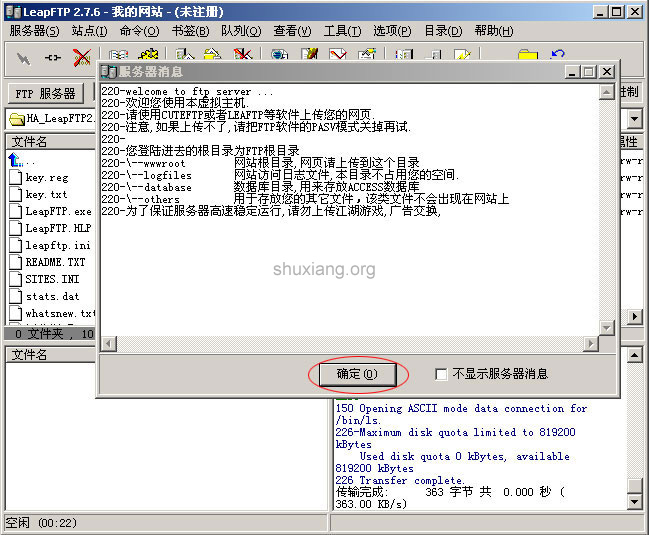Click the disconnect plug icon in toolbar
The height and width of the screenshot is (535, 649).
[53, 58]
